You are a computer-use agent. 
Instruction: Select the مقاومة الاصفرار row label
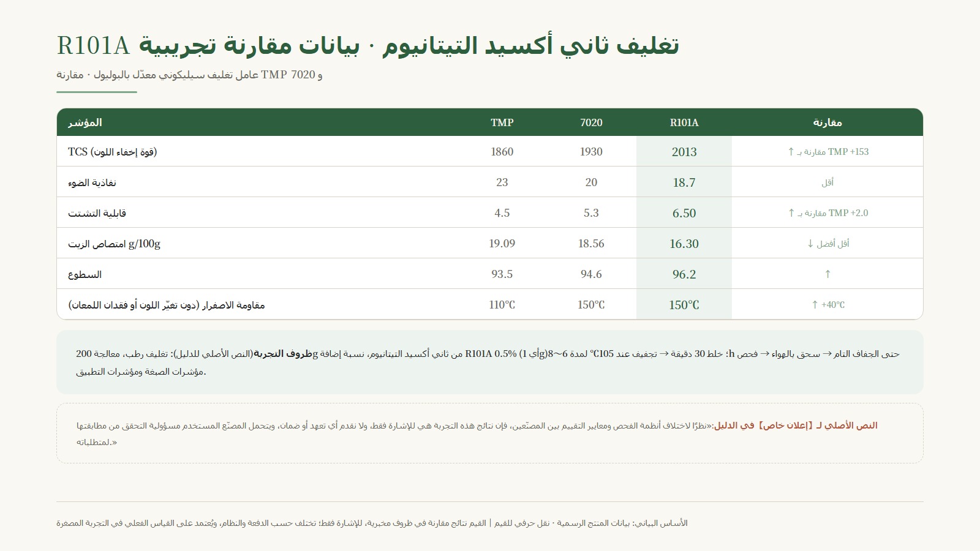(x=167, y=305)
